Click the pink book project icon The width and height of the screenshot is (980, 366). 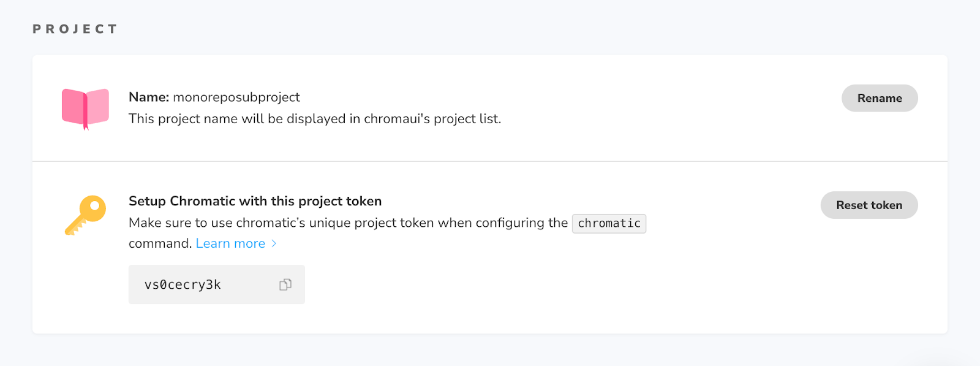click(x=85, y=109)
